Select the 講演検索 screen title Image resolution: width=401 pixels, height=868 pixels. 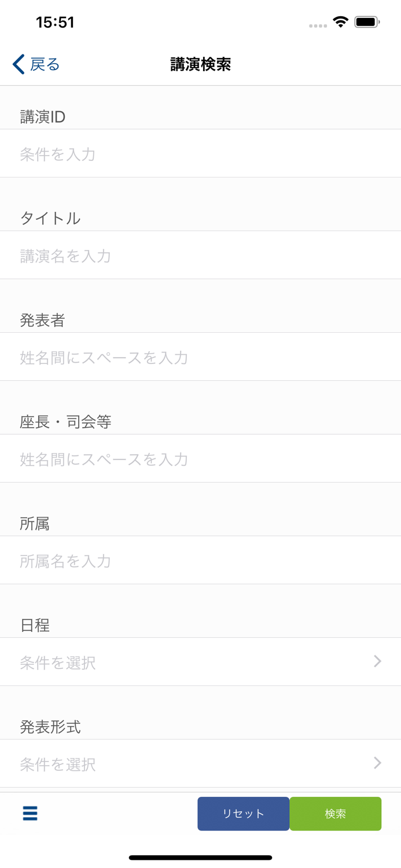point(200,64)
